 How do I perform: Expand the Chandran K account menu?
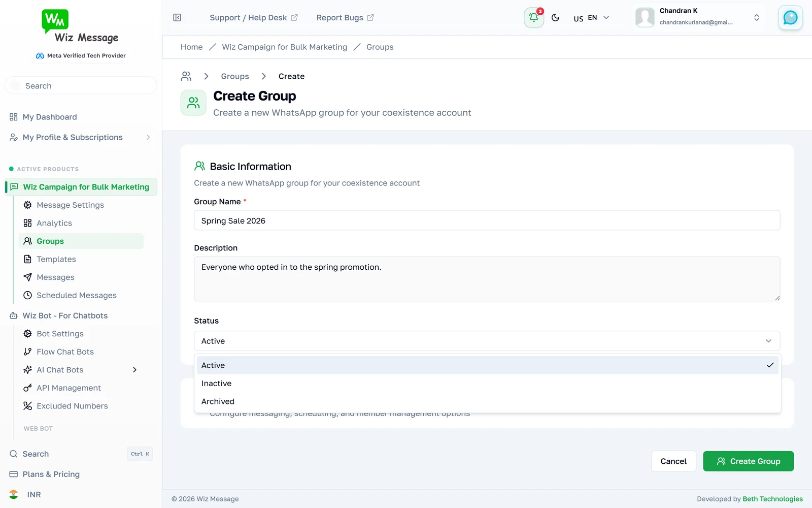pyautogui.click(x=699, y=17)
